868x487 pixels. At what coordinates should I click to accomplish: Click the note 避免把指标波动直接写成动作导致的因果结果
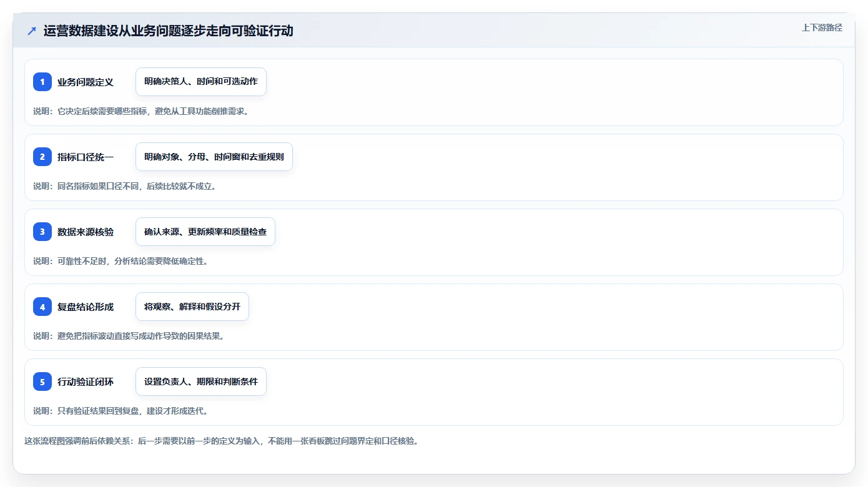(141, 336)
